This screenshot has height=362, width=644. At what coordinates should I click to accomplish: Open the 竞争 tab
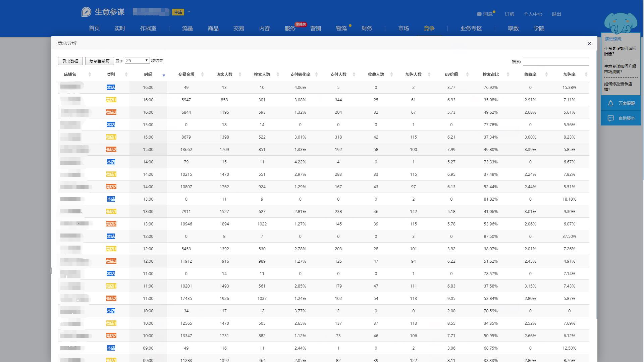[429, 29]
